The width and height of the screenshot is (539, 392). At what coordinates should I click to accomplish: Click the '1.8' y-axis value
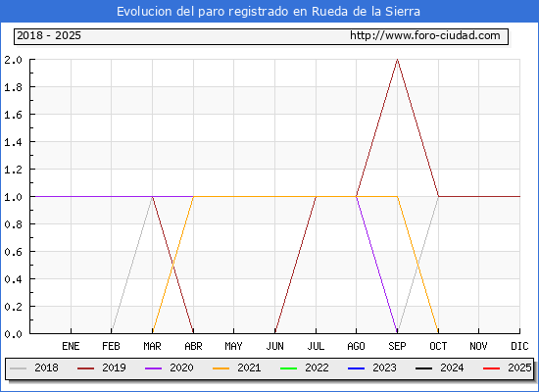[13, 87]
